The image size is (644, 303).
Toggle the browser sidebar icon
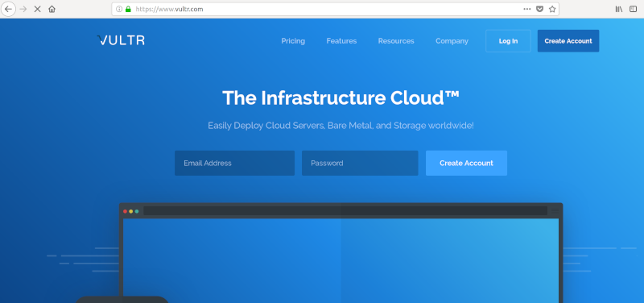coord(634,9)
